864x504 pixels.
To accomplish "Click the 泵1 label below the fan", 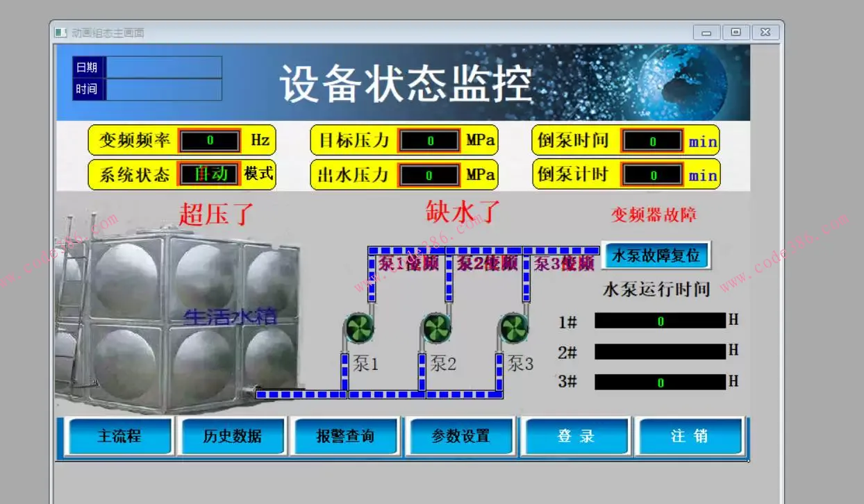I will (x=365, y=363).
